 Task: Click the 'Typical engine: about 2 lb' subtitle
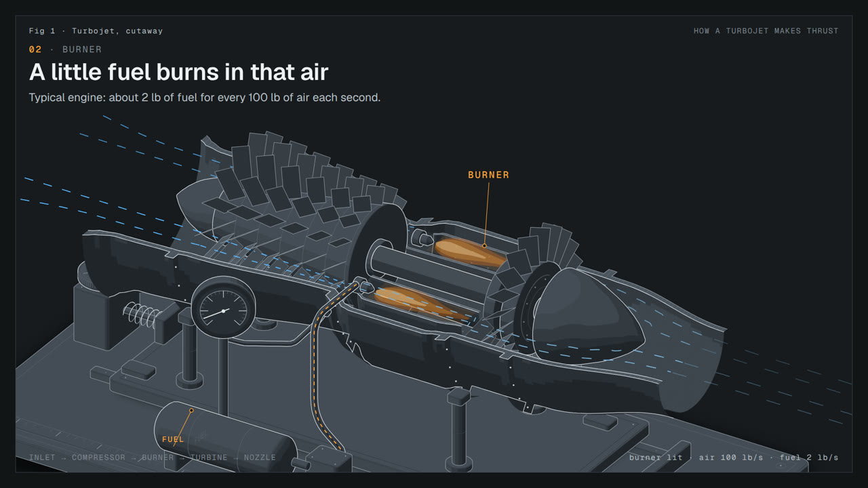coord(205,98)
